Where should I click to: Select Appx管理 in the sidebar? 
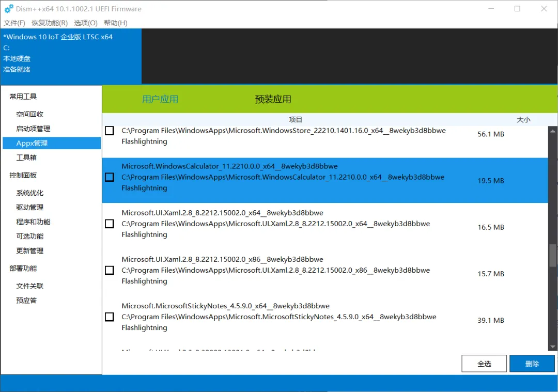[52, 143]
